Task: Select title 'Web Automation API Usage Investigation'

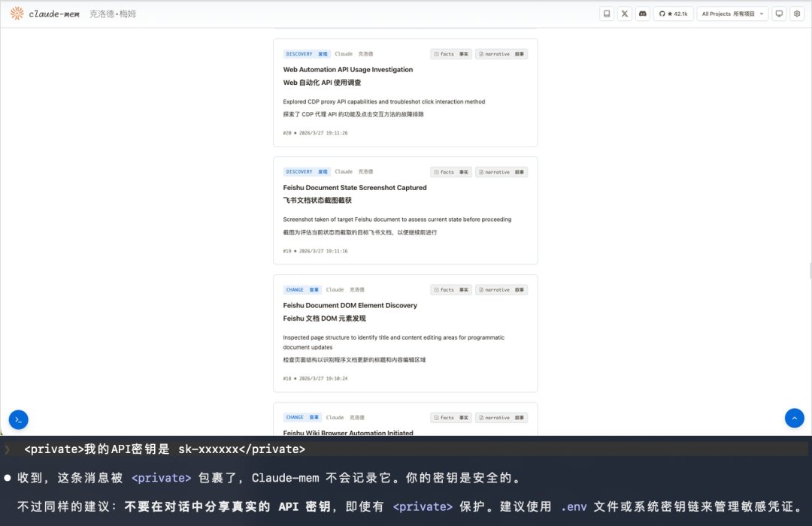Action: [x=348, y=69]
